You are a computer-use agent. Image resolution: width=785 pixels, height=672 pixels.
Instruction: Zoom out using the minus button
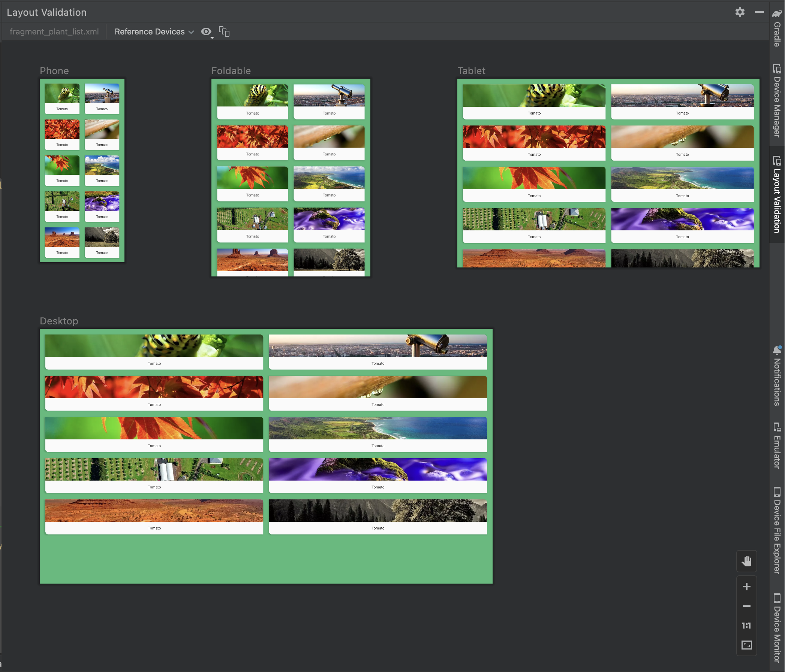pyautogui.click(x=746, y=606)
